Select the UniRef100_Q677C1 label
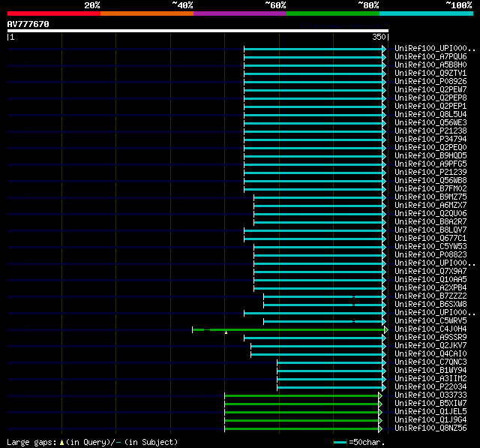This screenshot has height=448, width=480. [430, 239]
